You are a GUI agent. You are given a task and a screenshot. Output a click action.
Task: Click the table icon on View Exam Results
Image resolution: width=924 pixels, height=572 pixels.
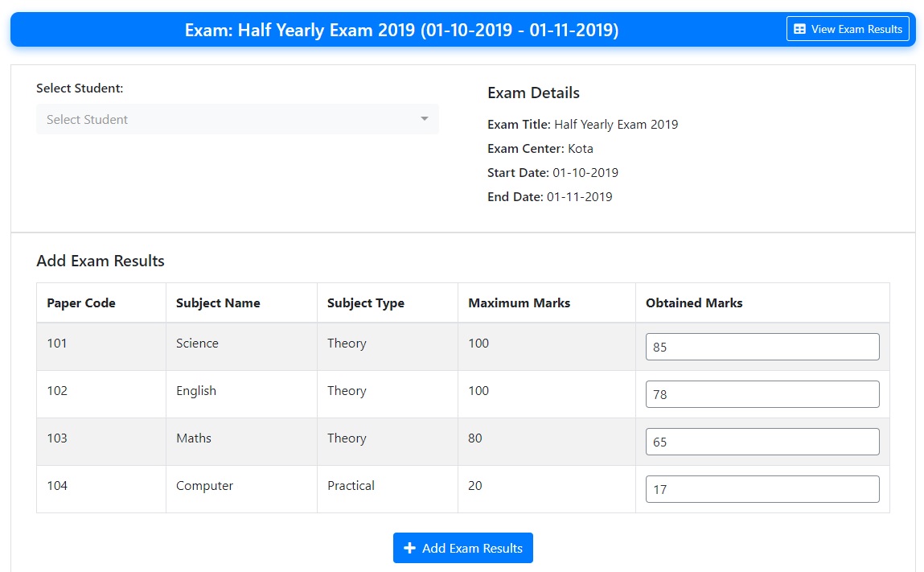click(799, 28)
